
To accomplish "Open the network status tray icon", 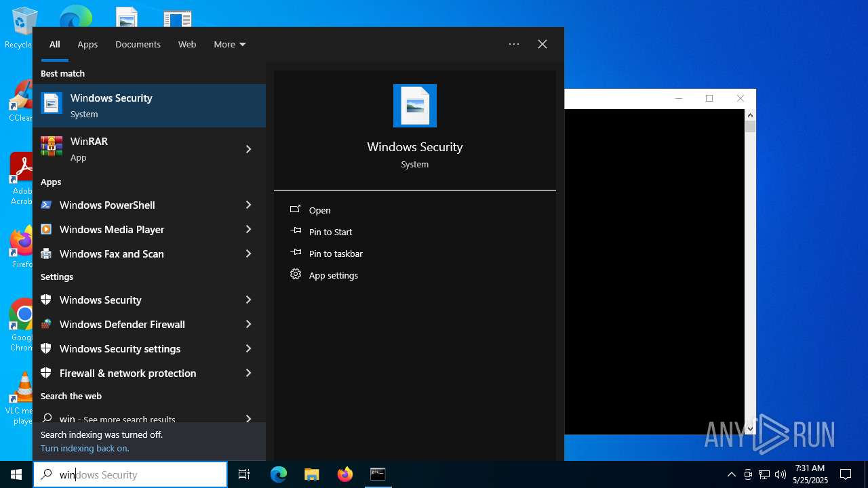I will pos(764,474).
